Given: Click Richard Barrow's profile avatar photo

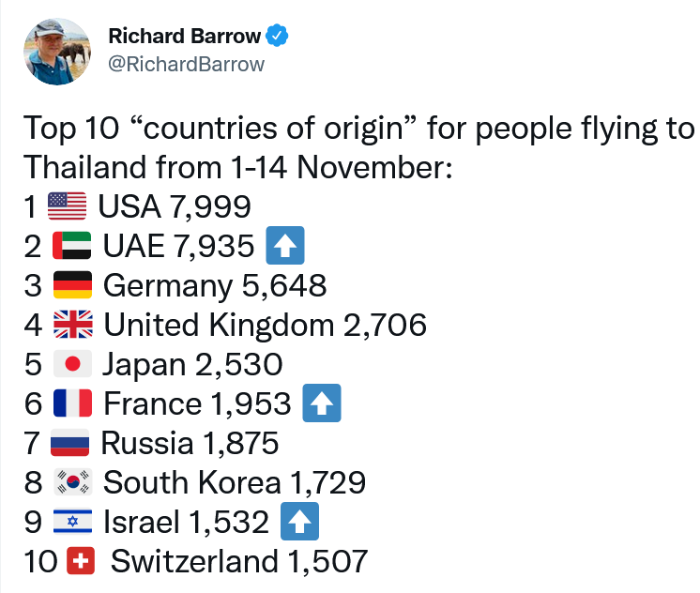Looking at the screenshot, I should 58,52.
